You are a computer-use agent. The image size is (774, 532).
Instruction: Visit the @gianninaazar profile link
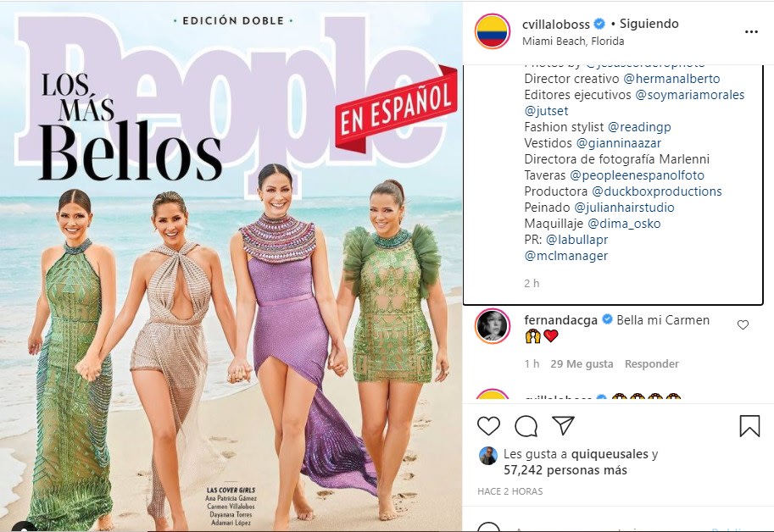pos(619,143)
